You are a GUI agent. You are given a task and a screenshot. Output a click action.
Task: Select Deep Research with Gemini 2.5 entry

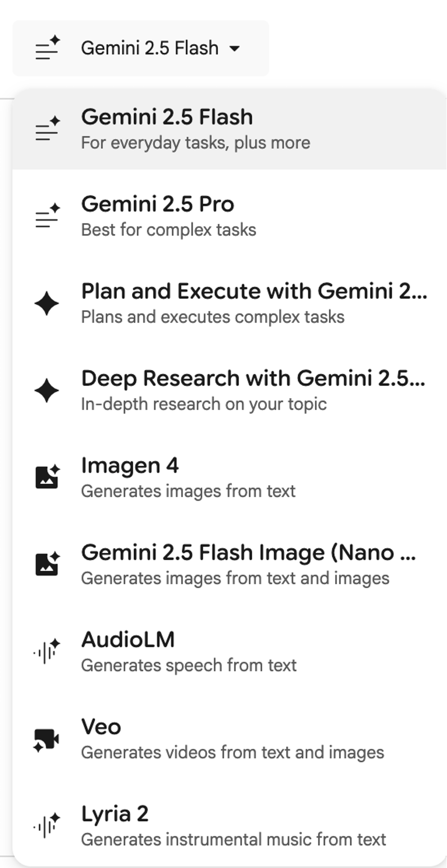[x=253, y=379]
